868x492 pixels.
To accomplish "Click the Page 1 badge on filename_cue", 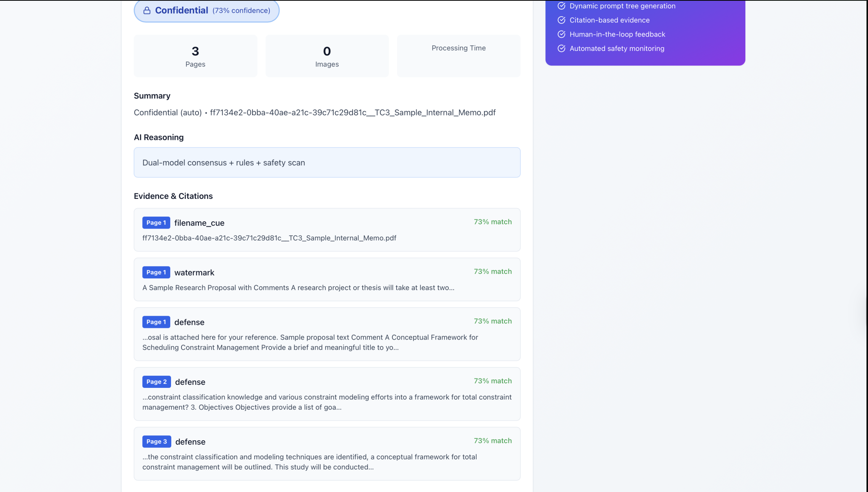I will [x=156, y=223].
